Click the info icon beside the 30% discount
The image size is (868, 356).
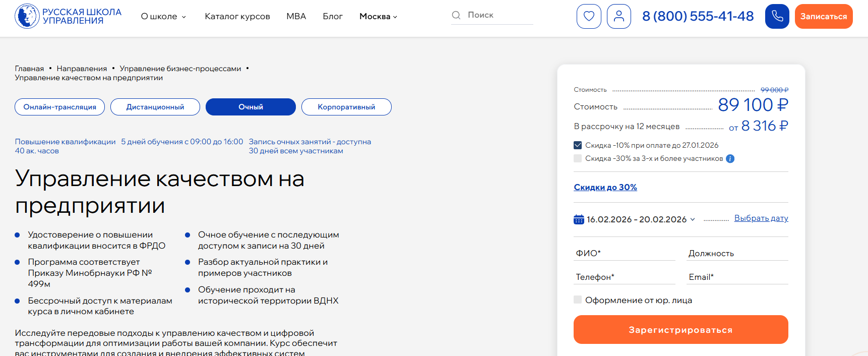click(x=730, y=159)
